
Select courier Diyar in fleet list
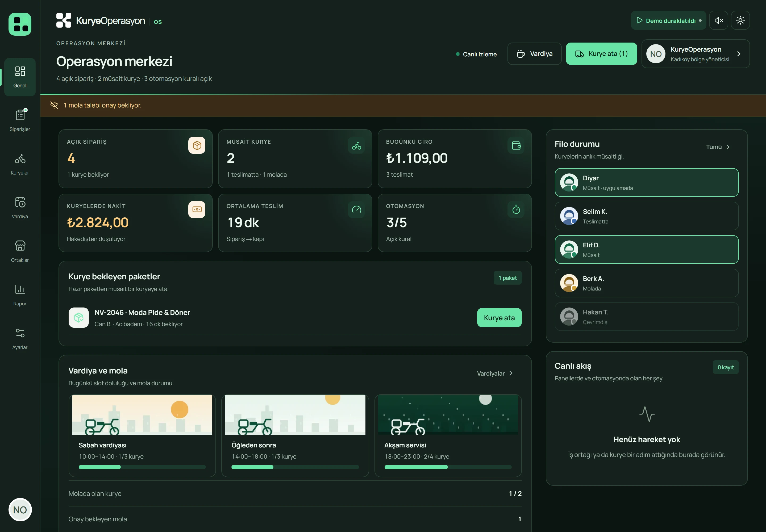(x=646, y=183)
